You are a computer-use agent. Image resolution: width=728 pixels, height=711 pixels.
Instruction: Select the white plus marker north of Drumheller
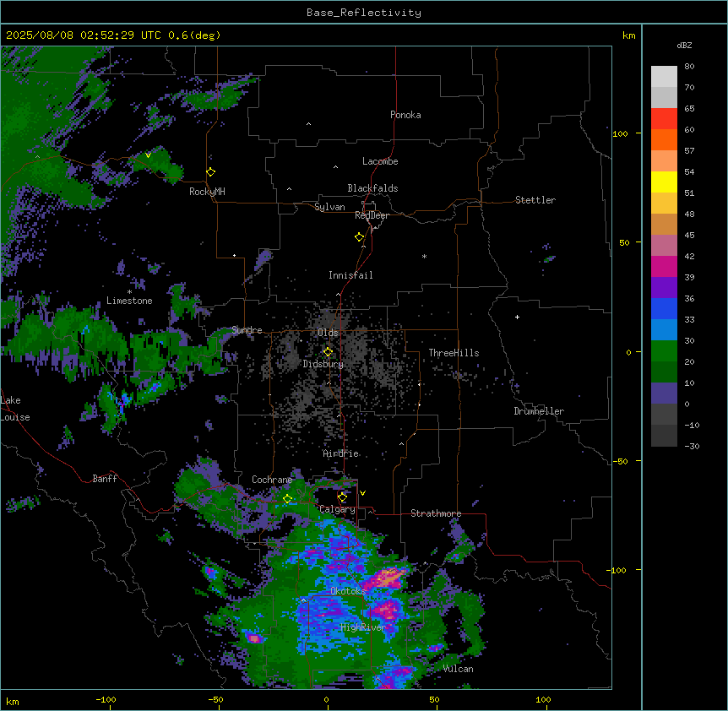point(517,317)
